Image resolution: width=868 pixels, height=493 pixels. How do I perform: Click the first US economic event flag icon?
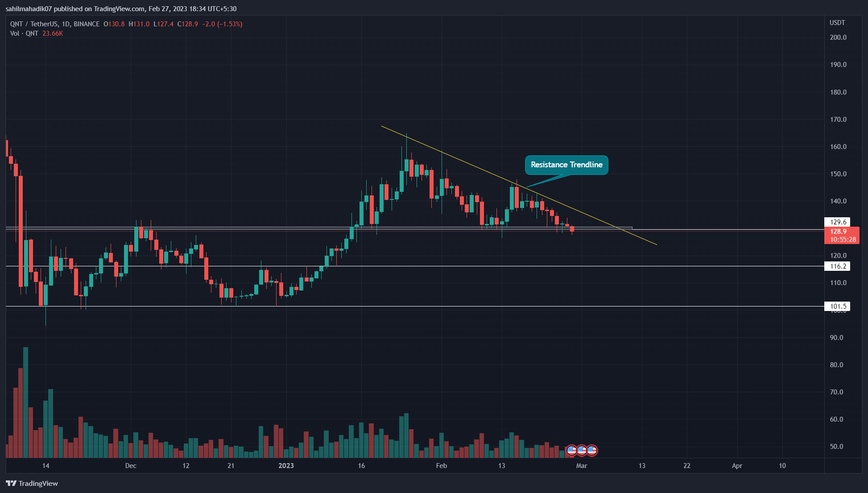pos(572,450)
